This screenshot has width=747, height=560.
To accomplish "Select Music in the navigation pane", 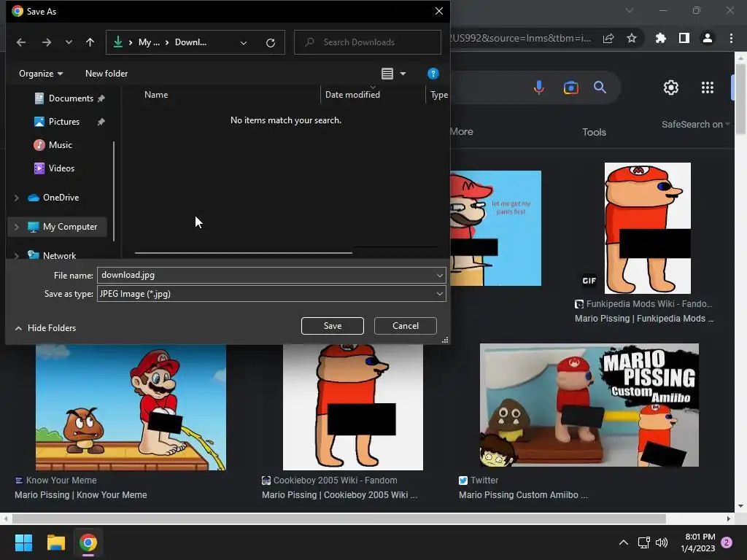I will pos(60,145).
